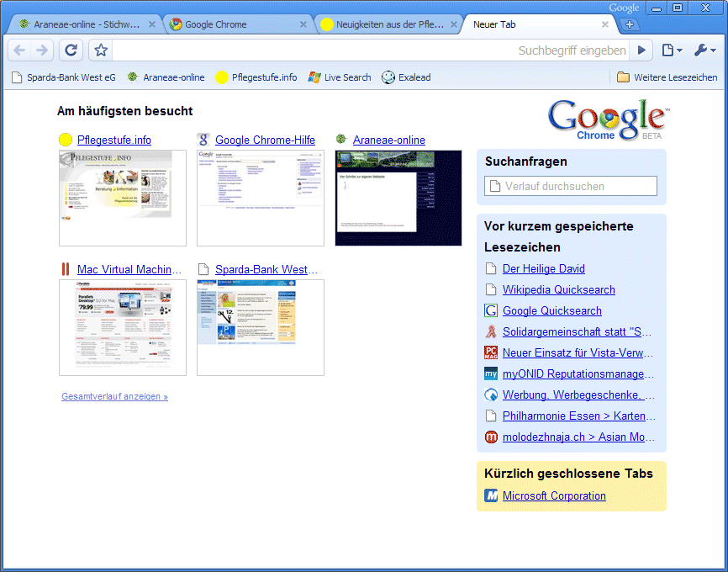The width and height of the screenshot is (728, 572).
Task: Click the Microsoft Corporation M icon
Action: point(491,495)
